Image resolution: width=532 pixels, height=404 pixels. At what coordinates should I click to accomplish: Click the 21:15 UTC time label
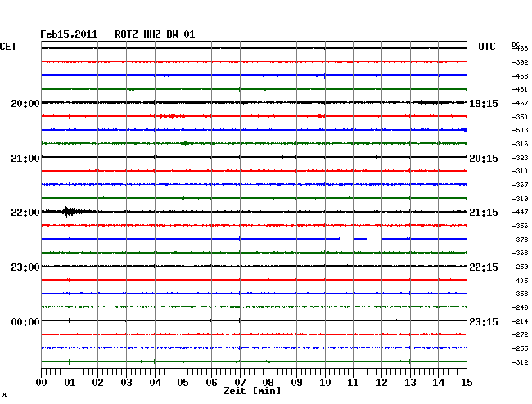click(x=484, y=213)
